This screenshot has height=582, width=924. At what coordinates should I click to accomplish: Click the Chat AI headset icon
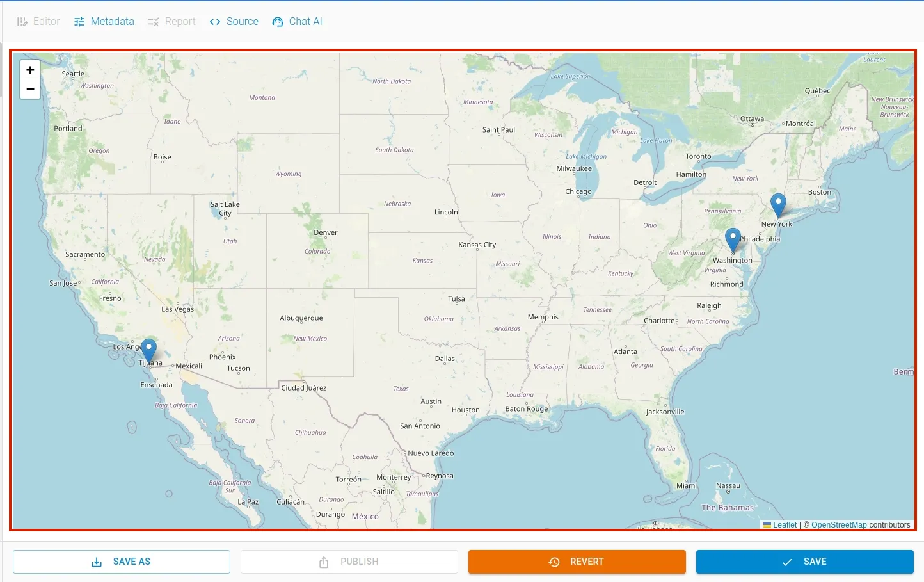tap(278, 22)
